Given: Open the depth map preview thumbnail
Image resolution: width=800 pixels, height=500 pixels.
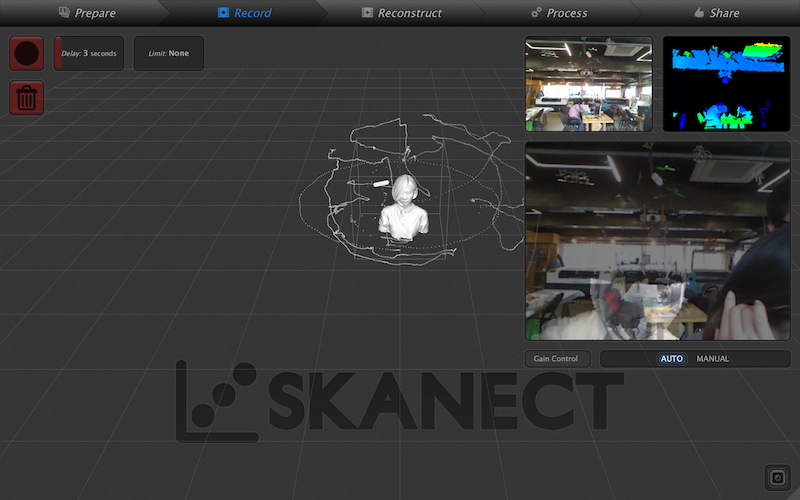Looking at the screenshot, I should tap(726, 84).
